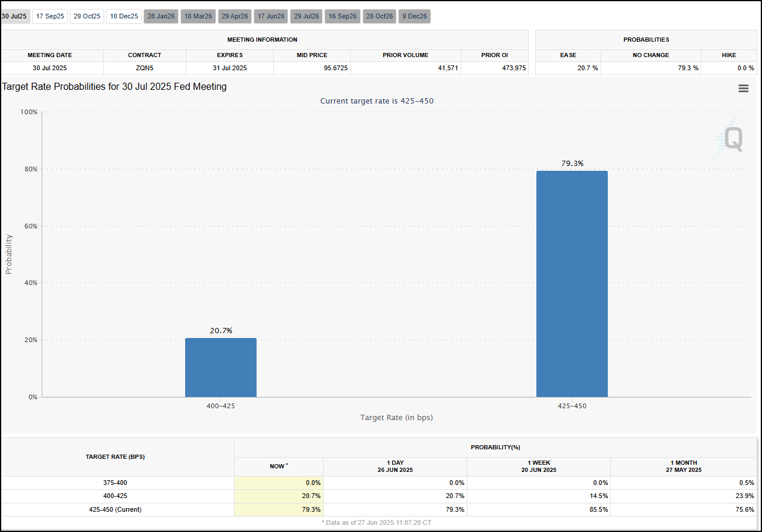This screenshot has height=532, width=762.
Task: Switch to the 29 Oct25 meeting view
Action: coord(86,16)
